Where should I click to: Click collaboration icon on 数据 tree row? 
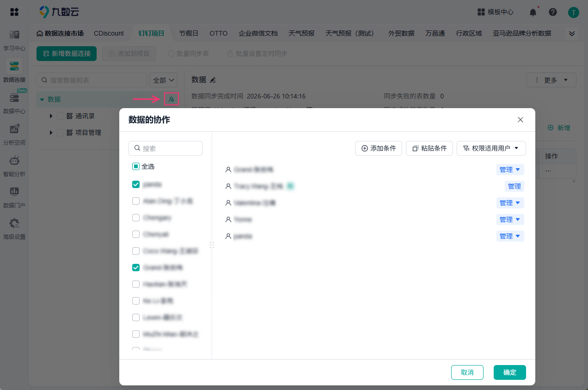pos(171,99)
